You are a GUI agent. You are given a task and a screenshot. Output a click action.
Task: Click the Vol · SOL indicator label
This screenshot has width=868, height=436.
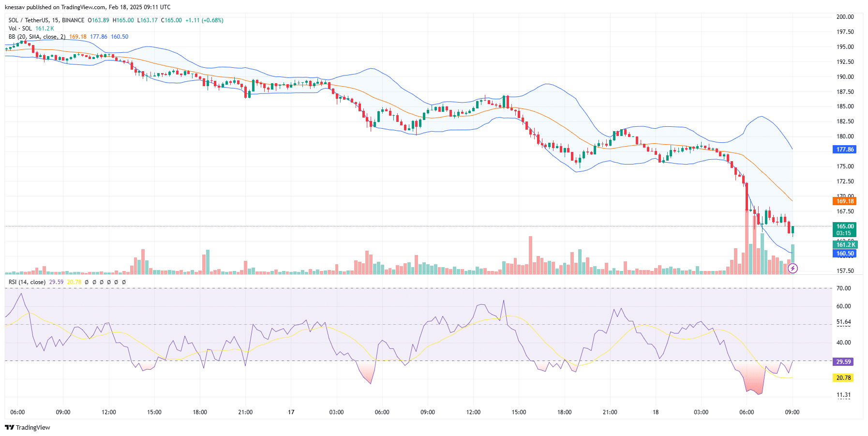click(x=20, y=29)
